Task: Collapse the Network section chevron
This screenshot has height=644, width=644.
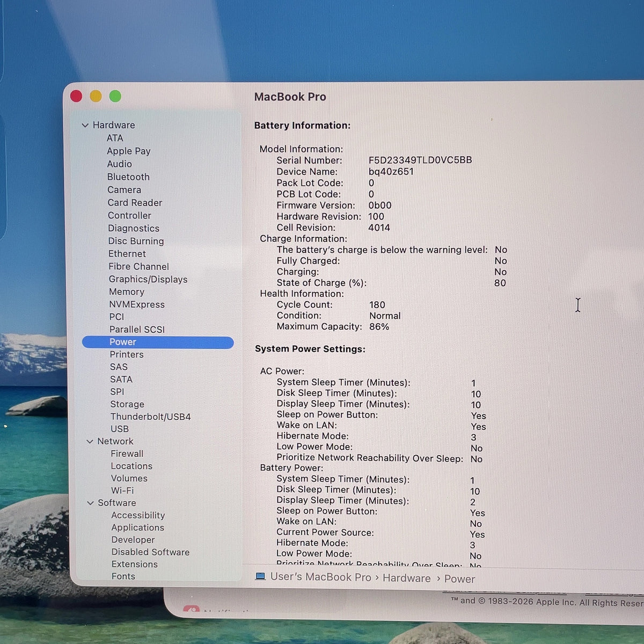Action: pos(90,442)
